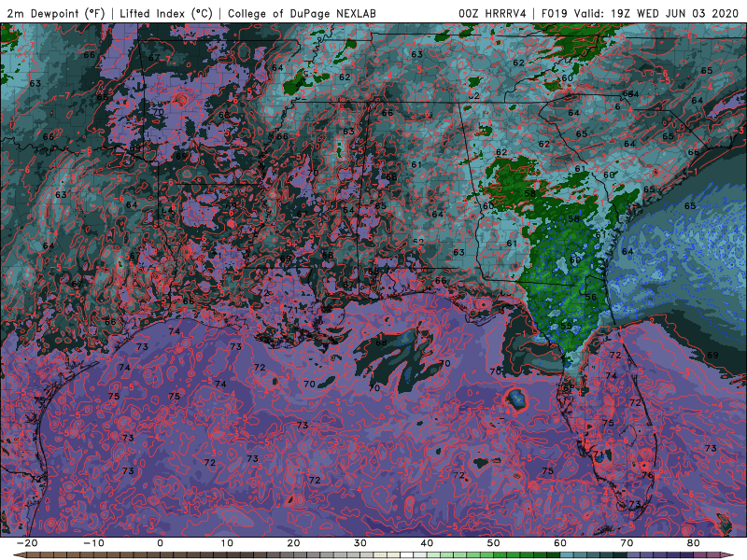Click the 70 label on the color scale
Image resolution: width=747 pixels, height=560 pixels.
click(x=627, y=543)
